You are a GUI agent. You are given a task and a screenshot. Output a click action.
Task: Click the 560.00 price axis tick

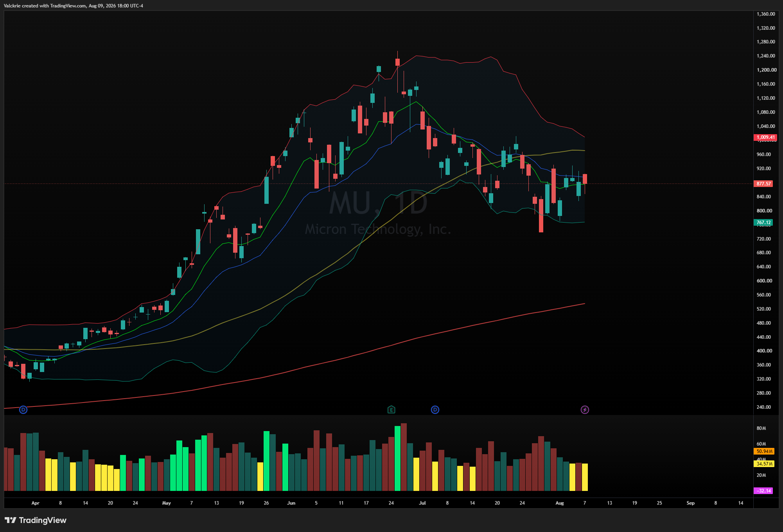click(764, 295)
